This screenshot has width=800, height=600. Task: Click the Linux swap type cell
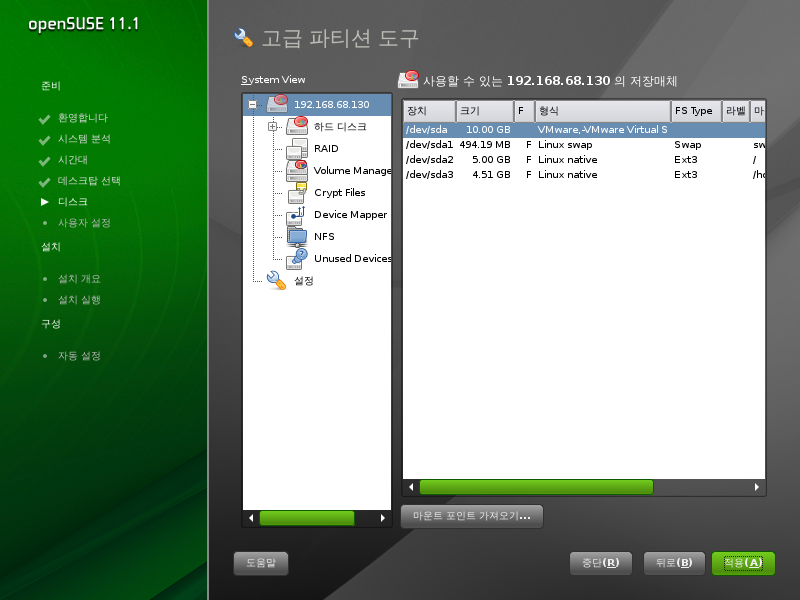coord(565,144)
